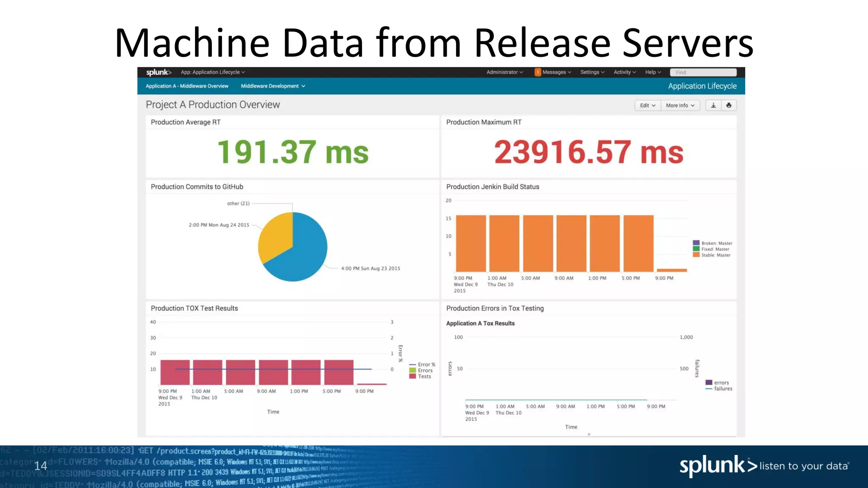Click the 2:00 PM Mon Aug 24 2015 label

[219, 225]
